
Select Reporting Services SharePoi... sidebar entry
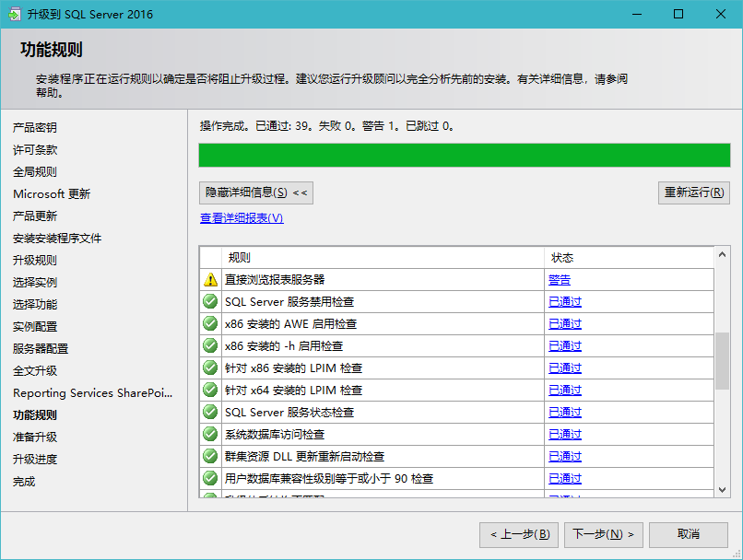(92, 392)
